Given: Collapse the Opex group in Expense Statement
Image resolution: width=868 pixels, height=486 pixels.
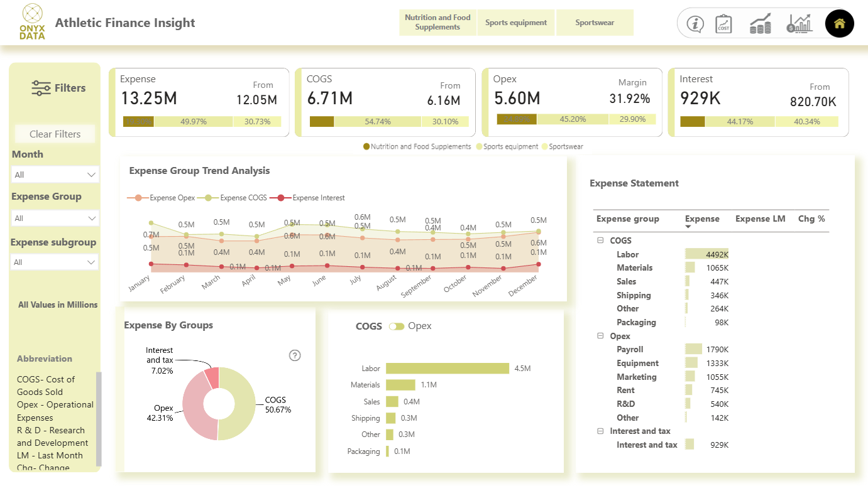Looking at the screenshot, I should pyautogui.click(x=600, y=336).
